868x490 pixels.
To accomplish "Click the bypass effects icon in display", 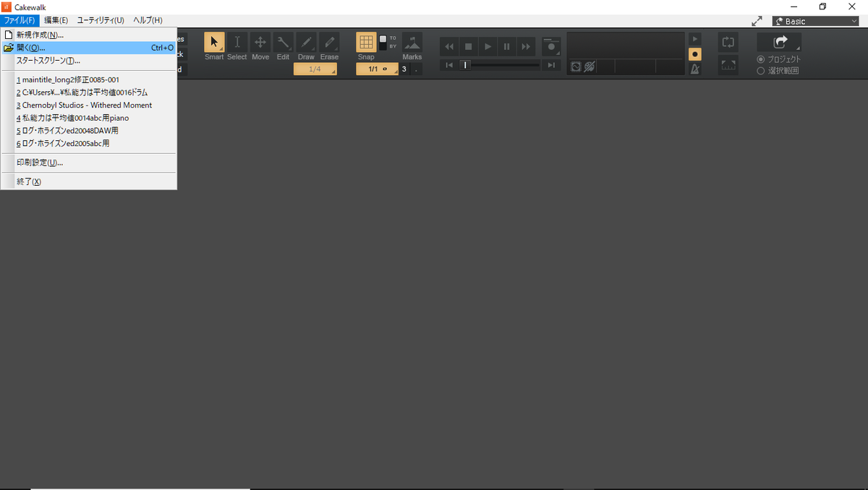I will 589,66.
